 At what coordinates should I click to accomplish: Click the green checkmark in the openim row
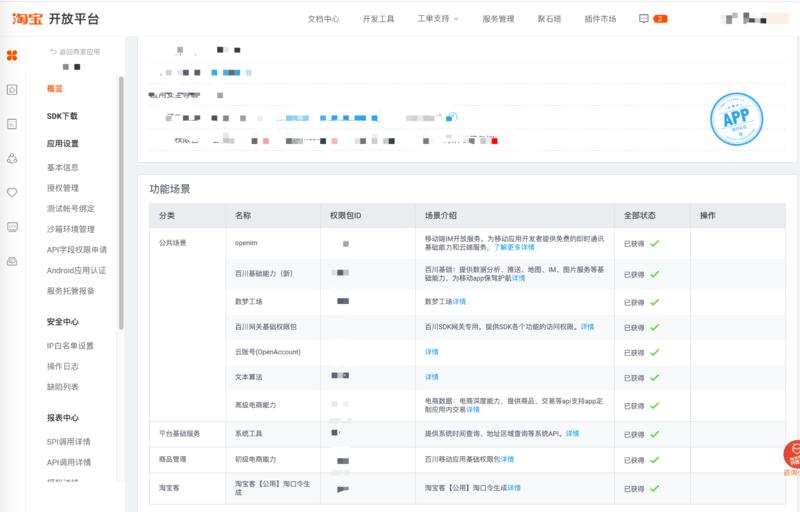655,243
